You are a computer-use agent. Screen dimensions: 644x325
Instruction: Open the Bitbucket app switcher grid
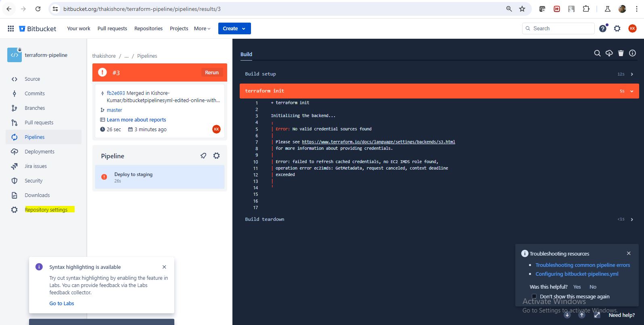pos(11,28)
